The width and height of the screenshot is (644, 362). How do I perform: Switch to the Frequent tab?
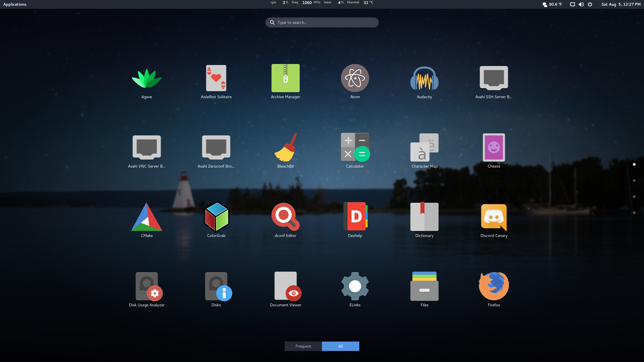[303, 346]
